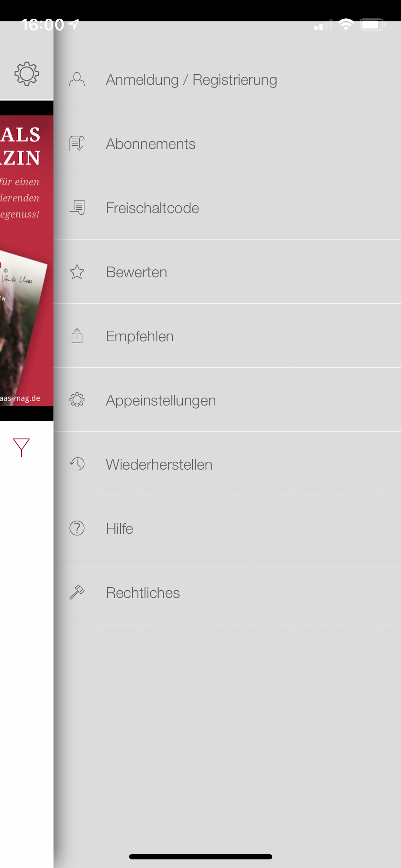Tap the gavel icon beside Rechtliches
Screen dimensions: 401x868
coord(77,592)
